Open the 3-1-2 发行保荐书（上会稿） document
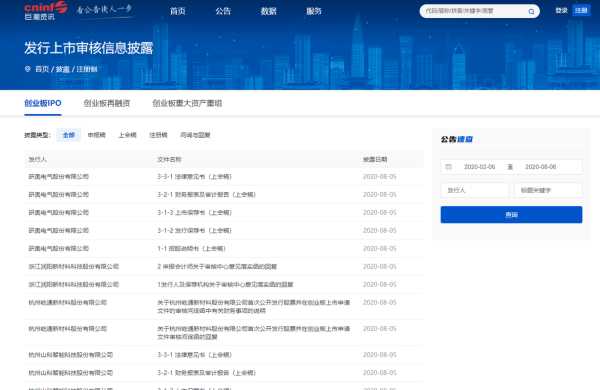The height and width of the screenshot is (390, 600). point(194,231)
